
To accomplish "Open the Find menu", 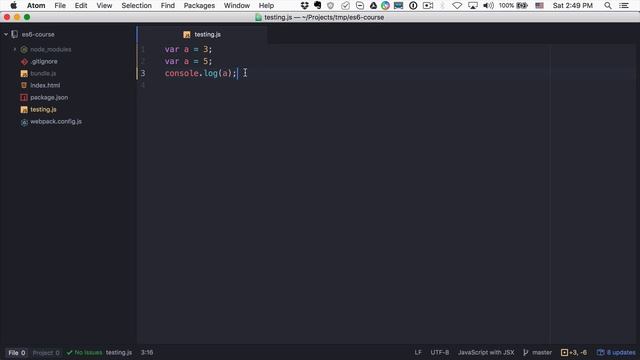I will [x=168, y=6].
